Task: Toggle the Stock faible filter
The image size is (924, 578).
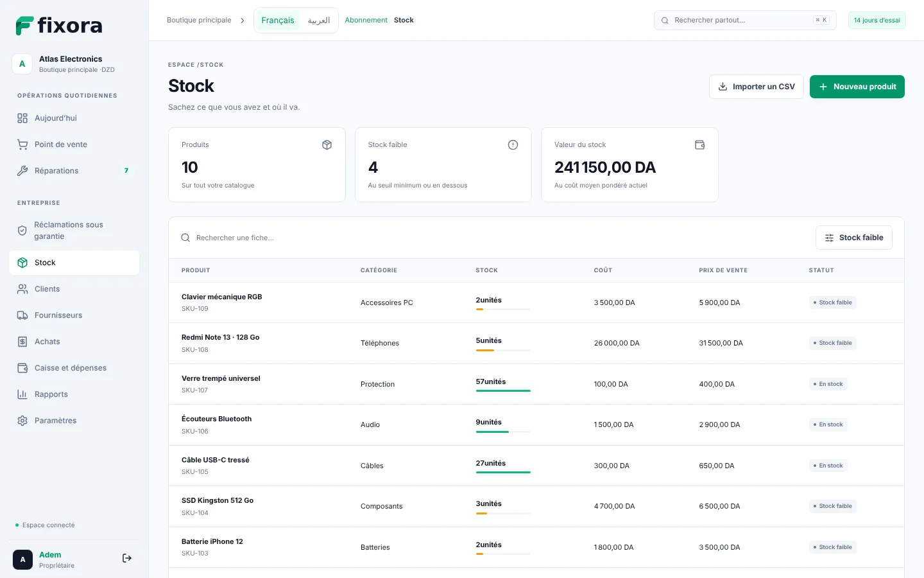Action: [x=853, y=238]
